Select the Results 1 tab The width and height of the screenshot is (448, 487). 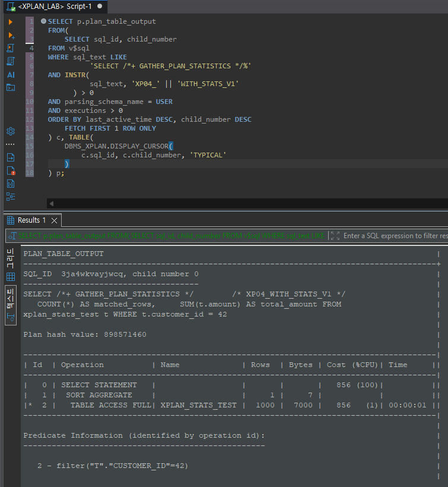32,220
